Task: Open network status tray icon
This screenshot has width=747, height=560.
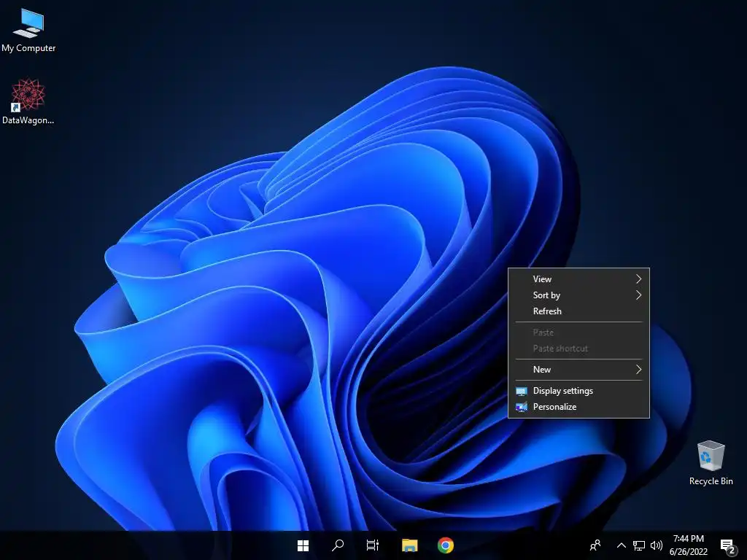Action: [x=639, y=545]
